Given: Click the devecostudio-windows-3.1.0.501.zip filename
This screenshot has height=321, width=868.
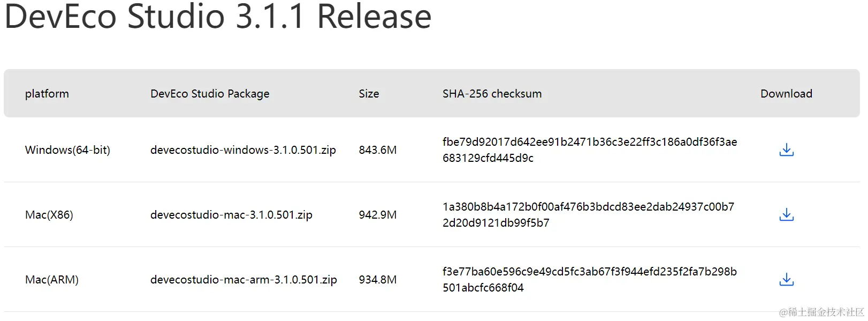Looking at the screenshot, I should pyautogui.click(x=243, y=150).
